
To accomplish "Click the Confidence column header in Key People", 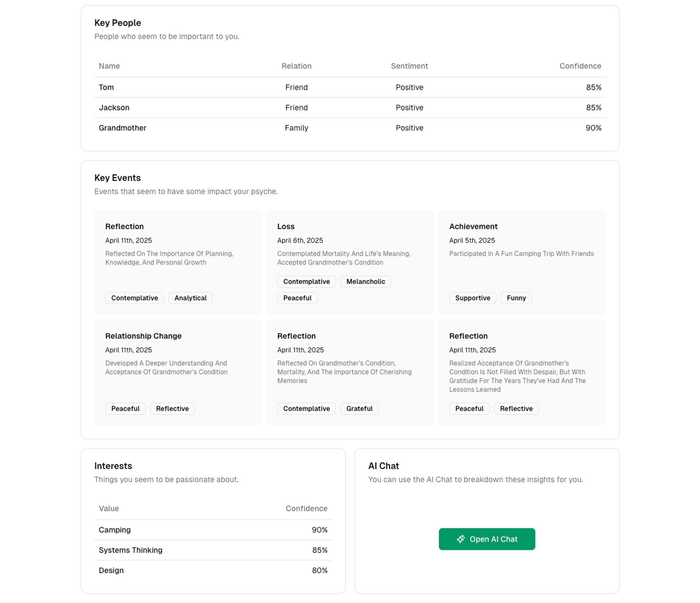I will [x=580, y=66].
